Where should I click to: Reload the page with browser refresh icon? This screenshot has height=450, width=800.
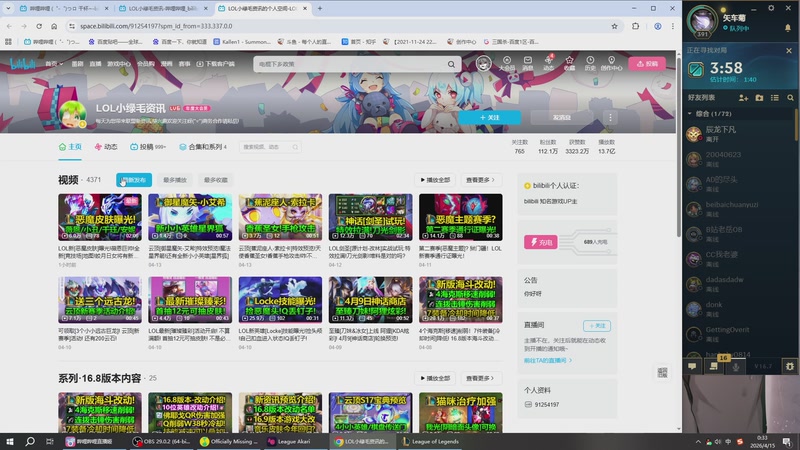(39, 26)
